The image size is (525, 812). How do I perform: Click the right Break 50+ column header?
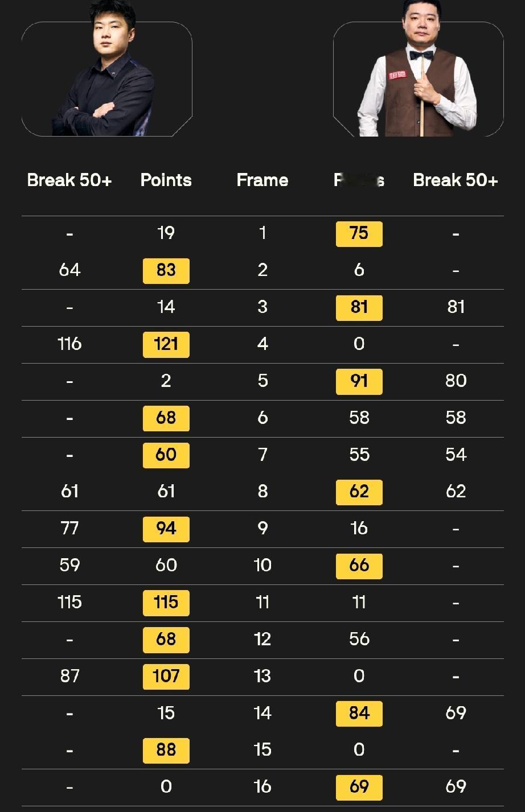pos(456,180)
